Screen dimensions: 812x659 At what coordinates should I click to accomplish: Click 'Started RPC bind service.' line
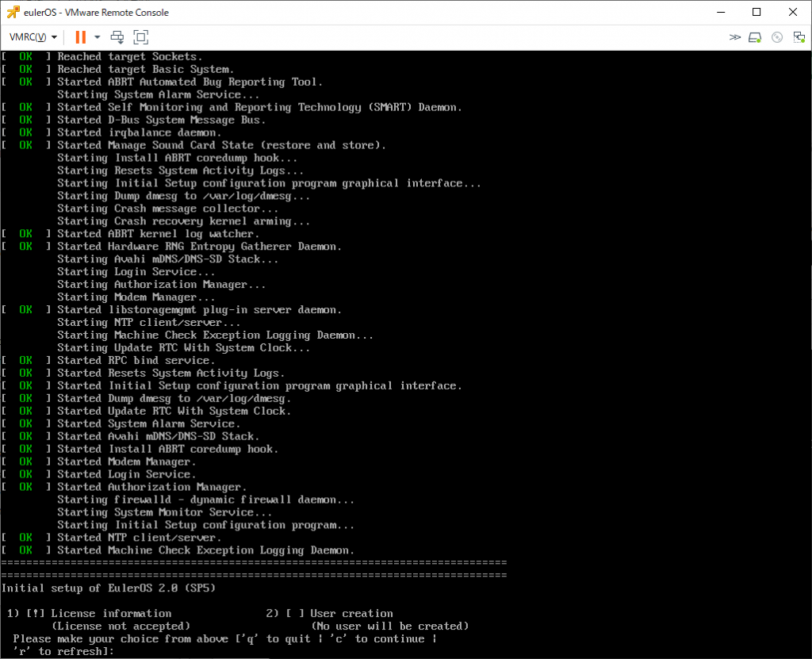[136, 361]
